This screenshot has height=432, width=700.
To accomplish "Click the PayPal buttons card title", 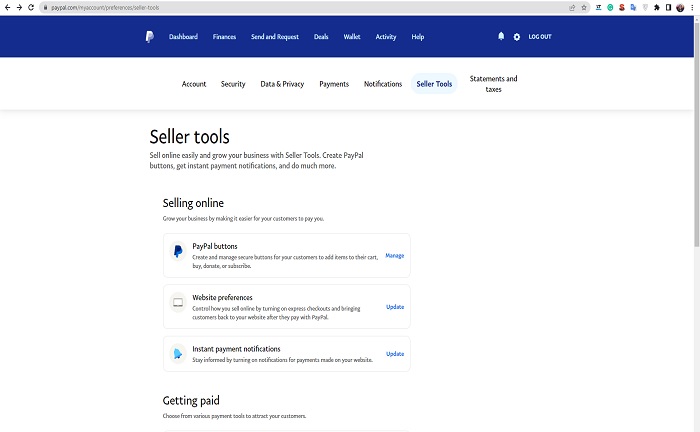I will point(215,246).
